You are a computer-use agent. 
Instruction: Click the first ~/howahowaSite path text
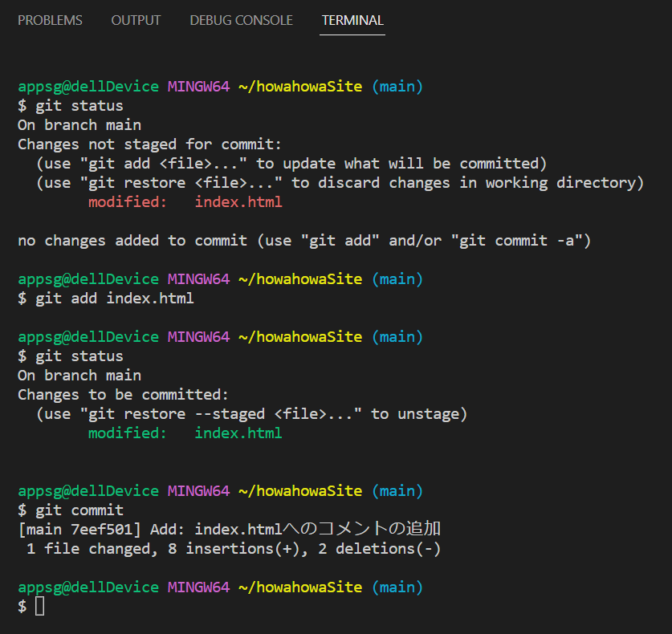coord(304,86)
